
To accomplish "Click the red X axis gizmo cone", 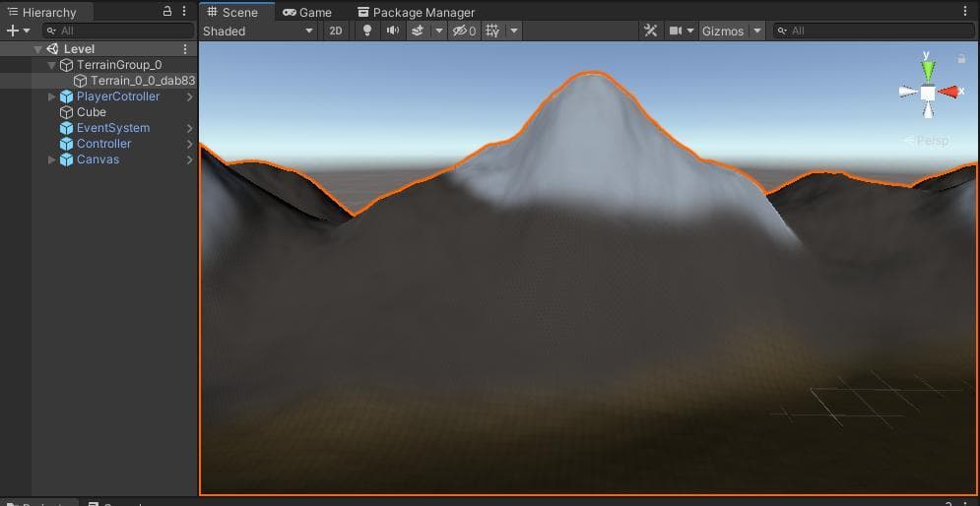I will tap(948, 92).
